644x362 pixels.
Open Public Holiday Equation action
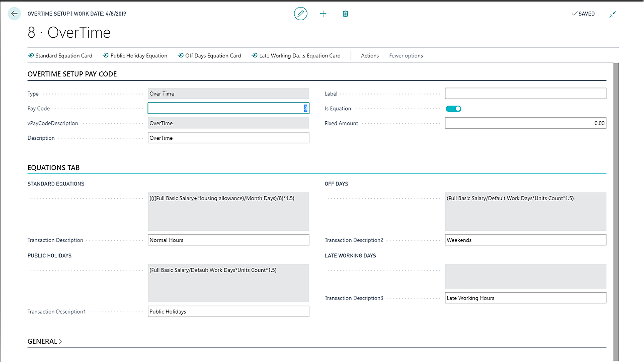click(x=135, y=56)
